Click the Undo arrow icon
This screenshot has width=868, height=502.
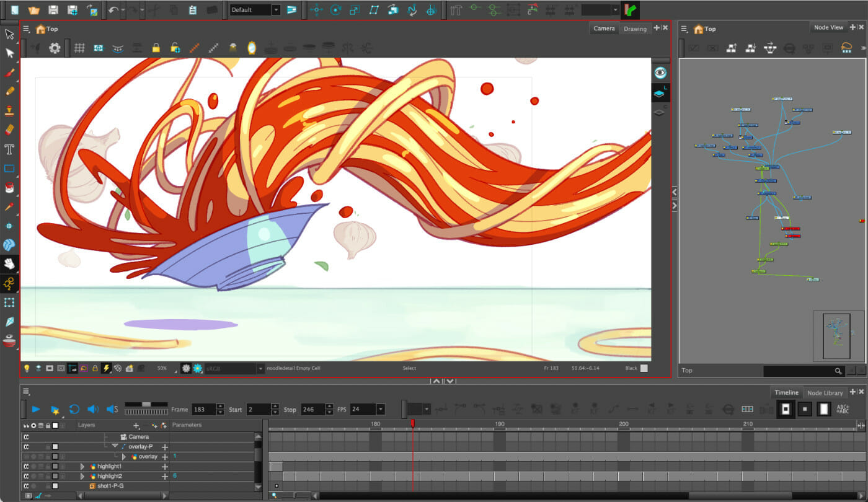[x=113, y=10]
